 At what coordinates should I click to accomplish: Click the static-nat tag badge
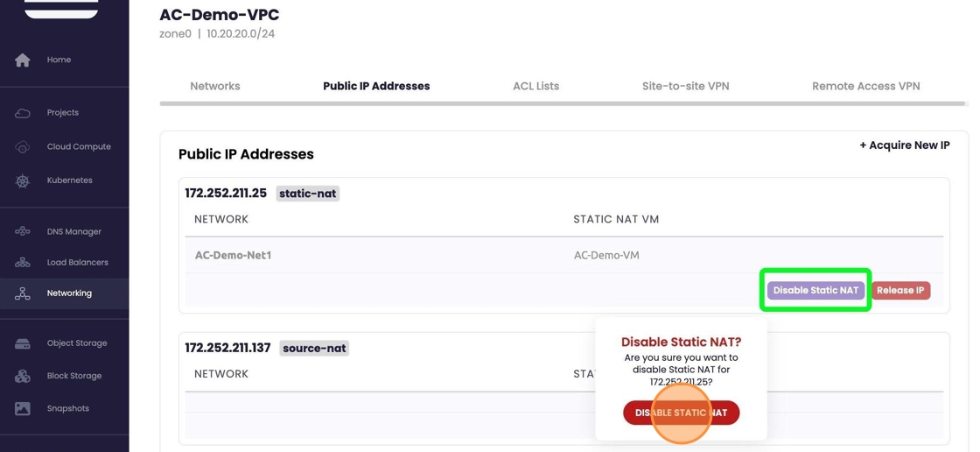coord(307,194)
